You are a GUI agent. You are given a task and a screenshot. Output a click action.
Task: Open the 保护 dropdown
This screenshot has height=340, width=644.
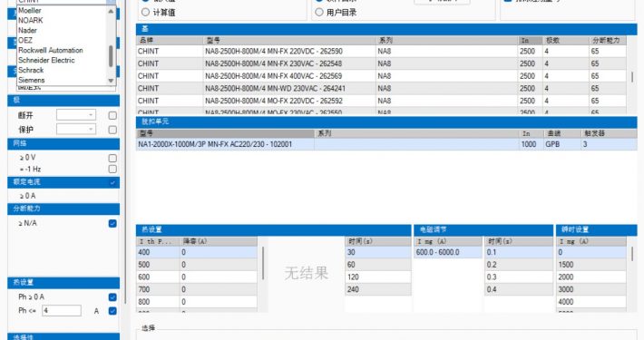[x=76, y=130]
